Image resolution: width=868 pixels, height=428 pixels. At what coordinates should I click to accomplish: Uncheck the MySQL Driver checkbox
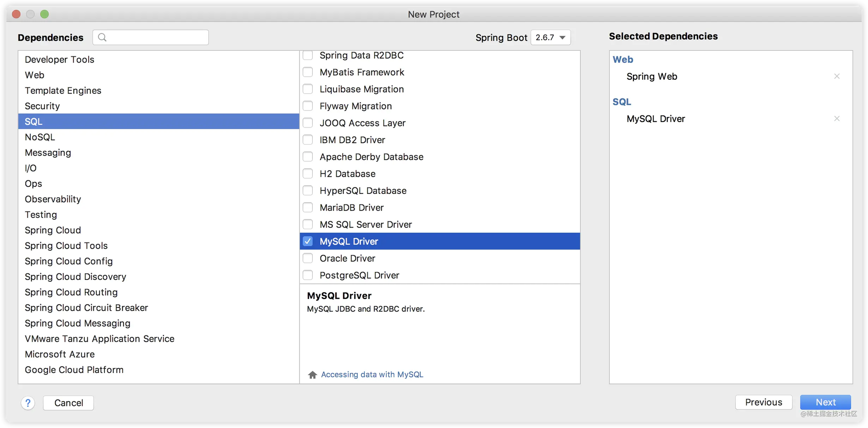pos(308,241)
